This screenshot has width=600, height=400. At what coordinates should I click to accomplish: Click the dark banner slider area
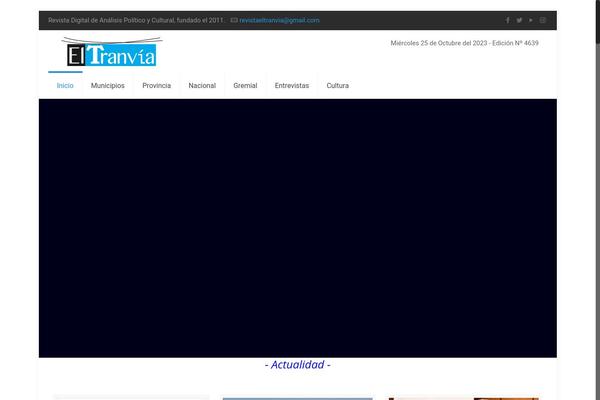tap(298, 228)
